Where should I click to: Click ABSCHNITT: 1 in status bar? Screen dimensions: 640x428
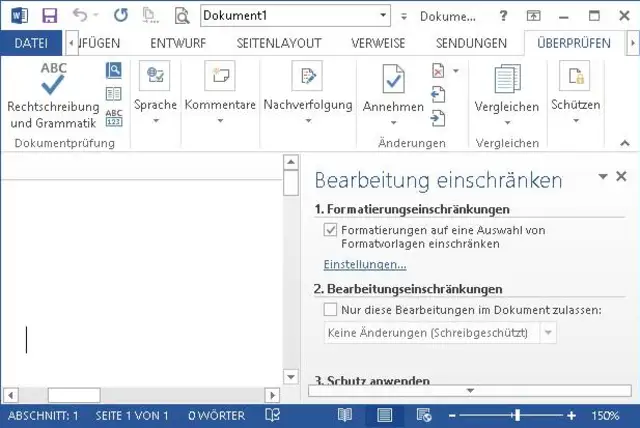pyautogui.click(x=43, y=416)
